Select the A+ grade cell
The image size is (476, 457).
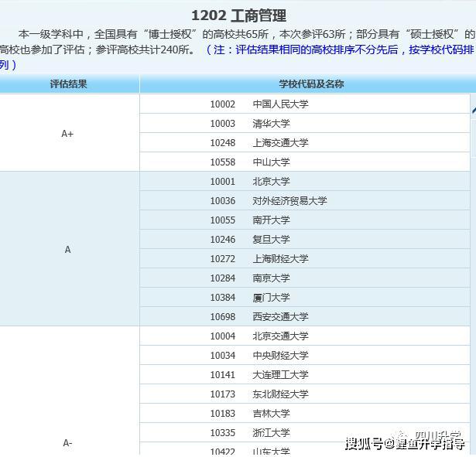(x=67, y=133)
